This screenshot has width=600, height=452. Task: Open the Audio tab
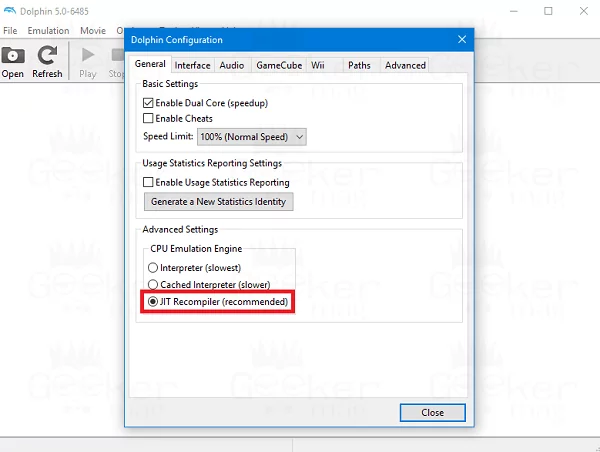click(232, 65)
